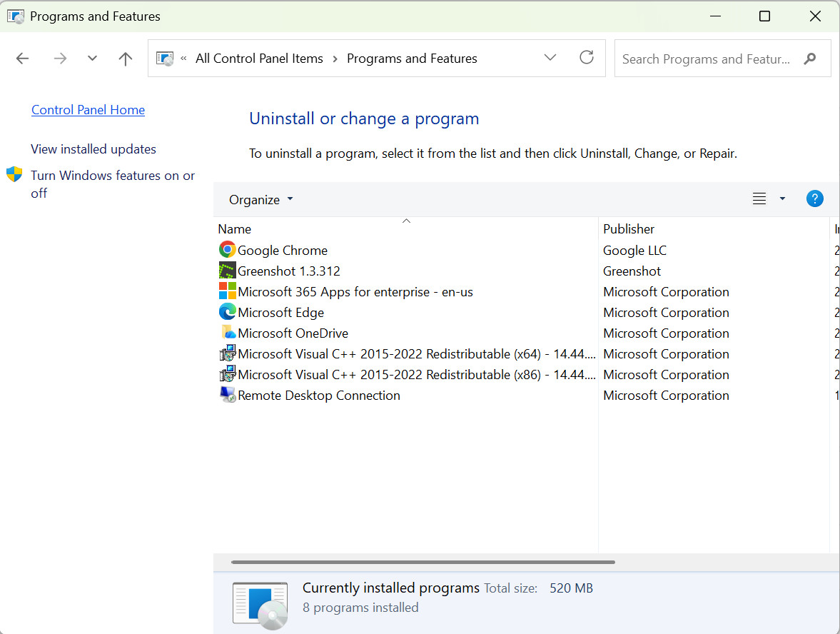
Task: Open View installed updates
Action: [x=93, y=149]
